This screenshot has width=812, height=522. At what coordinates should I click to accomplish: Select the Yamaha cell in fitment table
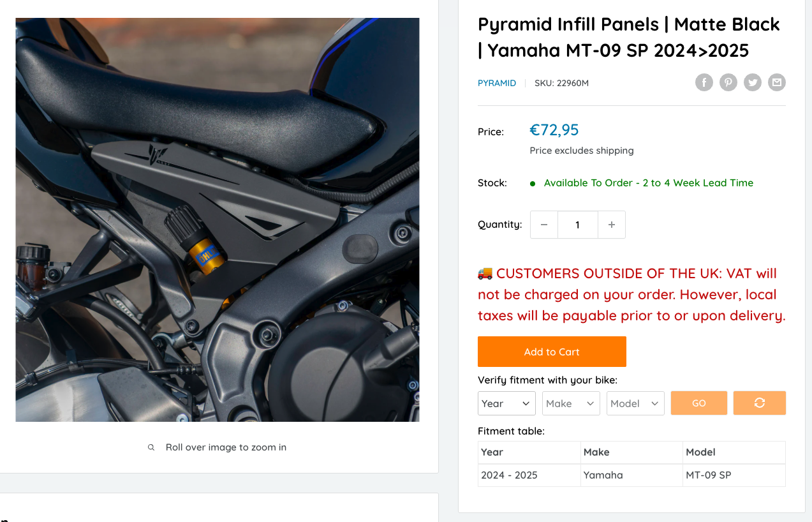point(603,475)
